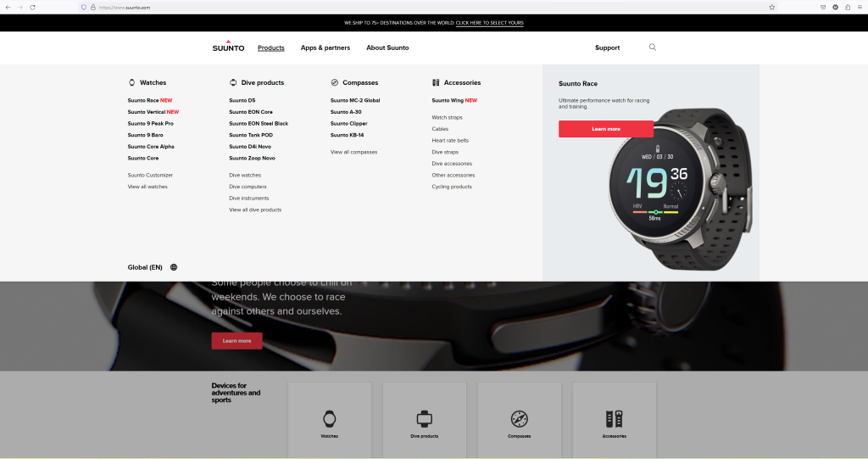Click the Accessories menu heading
This screenshot has height=459, width=868.
point(462,82)
